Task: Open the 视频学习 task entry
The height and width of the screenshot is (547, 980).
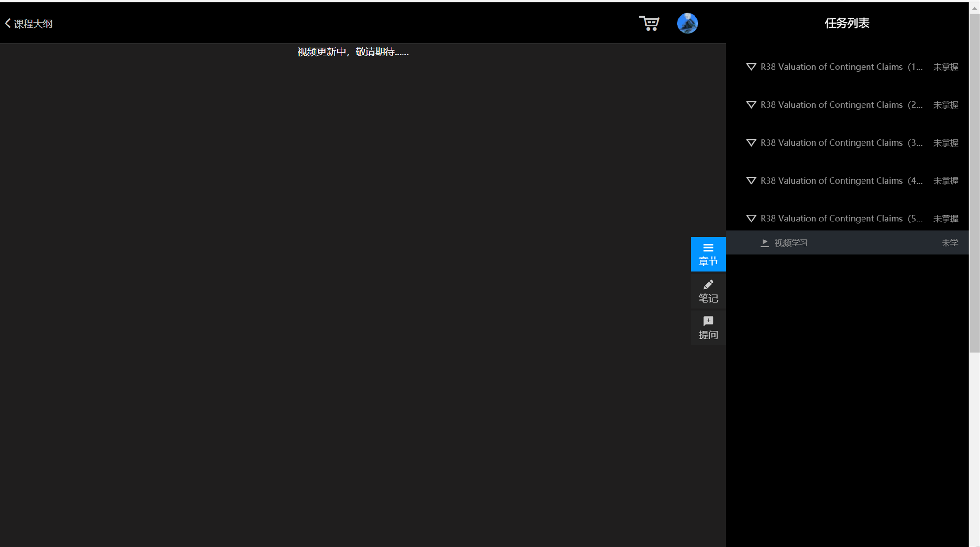Action: point(791,243)
